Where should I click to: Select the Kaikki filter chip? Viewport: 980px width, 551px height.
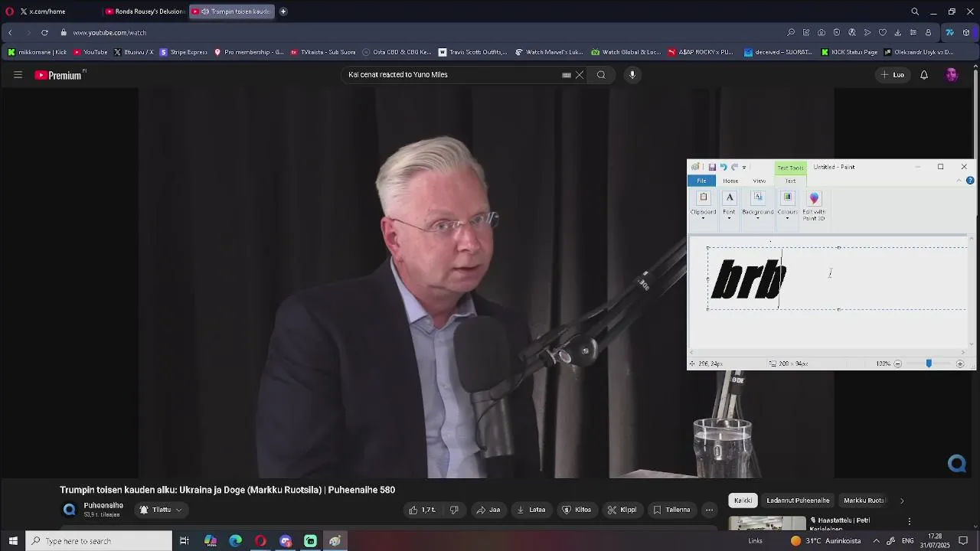743,500
